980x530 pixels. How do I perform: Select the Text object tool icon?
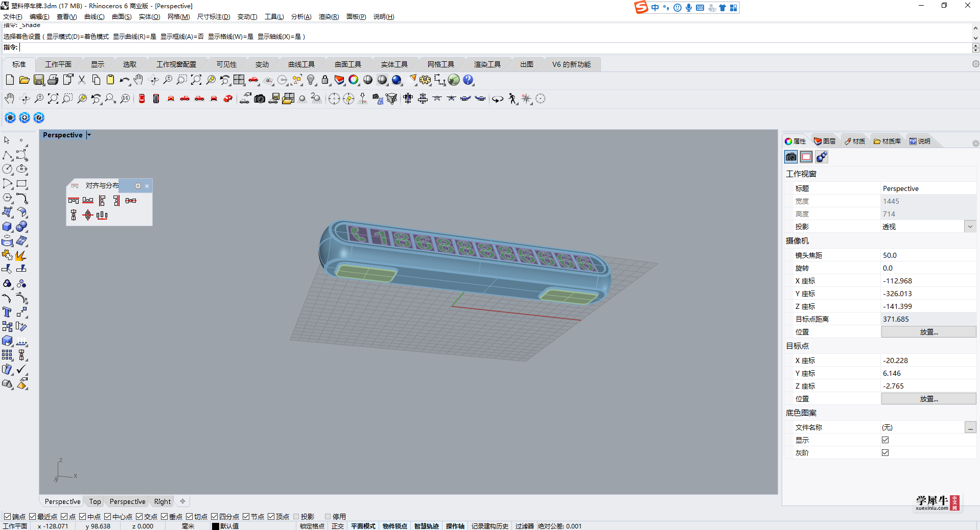[x=7, y=312]
